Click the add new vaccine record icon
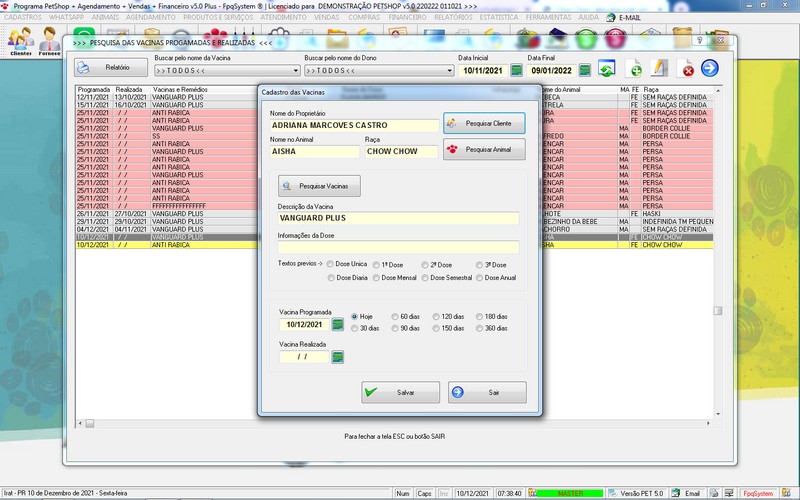Image resolution: width=800 pixels, height=500 pixels. click(x=634, y=68)
